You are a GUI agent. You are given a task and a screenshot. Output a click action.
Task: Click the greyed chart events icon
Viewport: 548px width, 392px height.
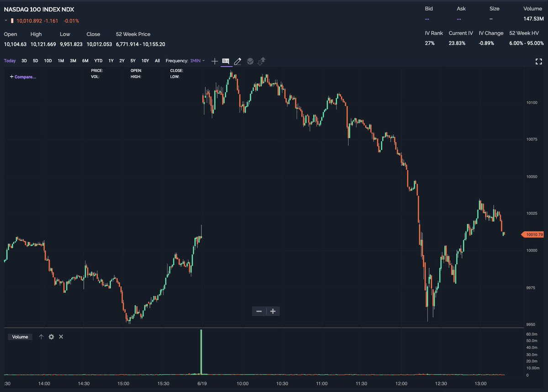250,61
